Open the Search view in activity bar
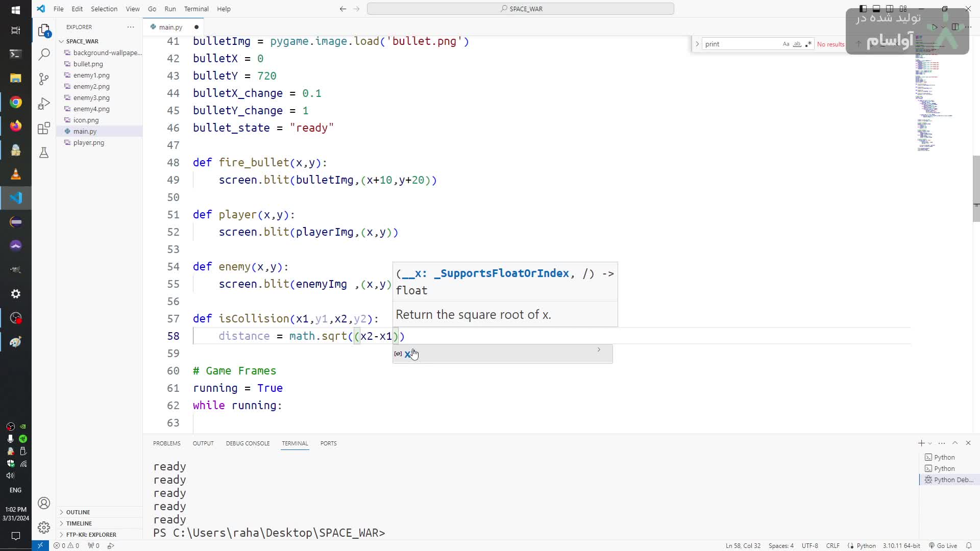Screen dimensions: 980x551 tap(44, 54)
